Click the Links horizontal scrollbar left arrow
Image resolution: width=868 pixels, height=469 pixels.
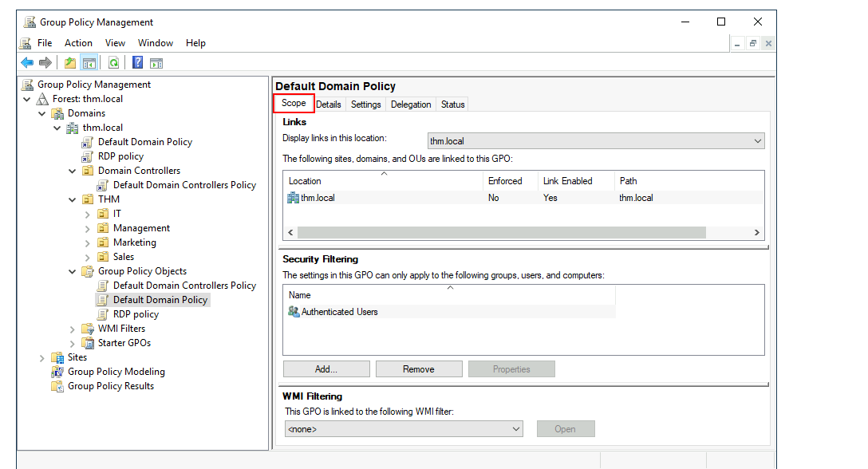tap(290, 233)
